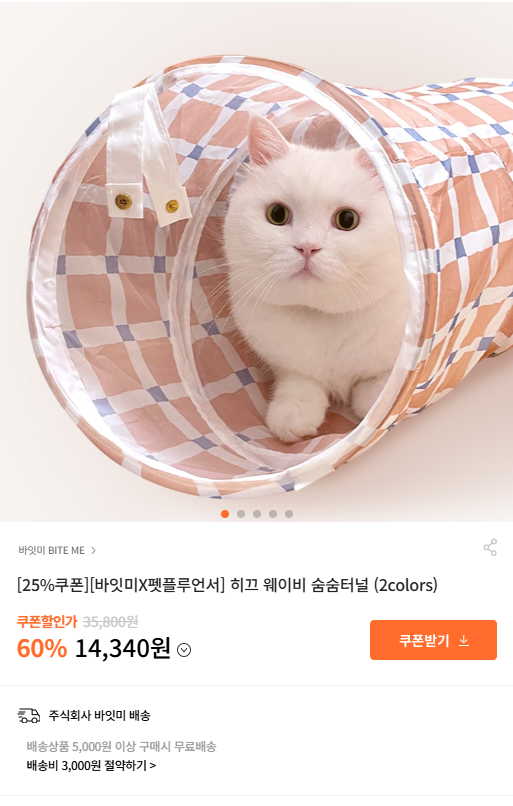Click the 쿠폰받기 button
513x806 pixels.
(x=433, y=640)
